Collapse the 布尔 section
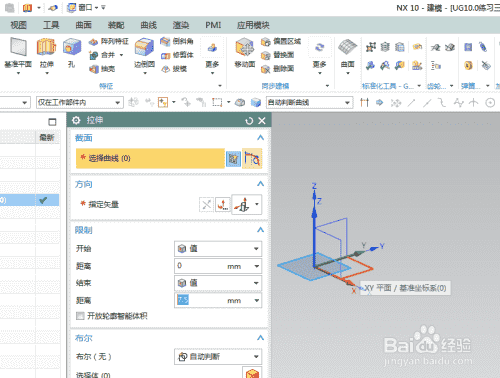The width and height of the screenshot is (500, 378). pyautogui.click(x=260, y=338)
